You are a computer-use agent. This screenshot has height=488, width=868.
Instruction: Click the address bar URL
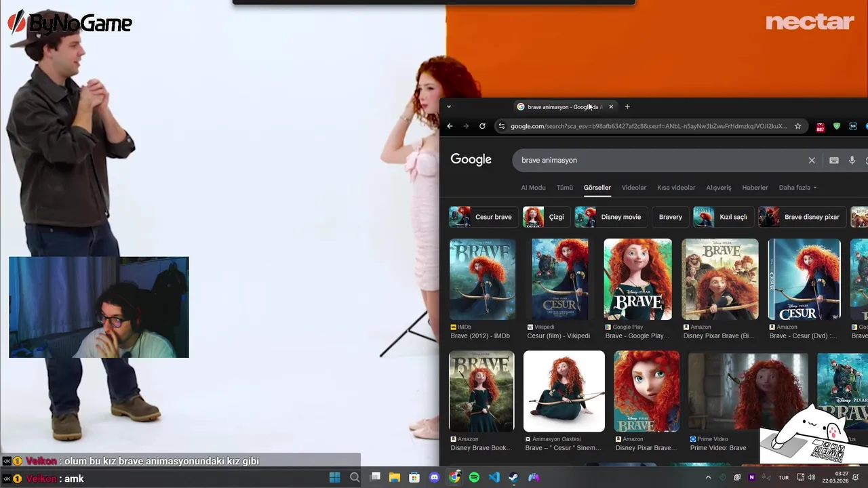coord(648,126)
